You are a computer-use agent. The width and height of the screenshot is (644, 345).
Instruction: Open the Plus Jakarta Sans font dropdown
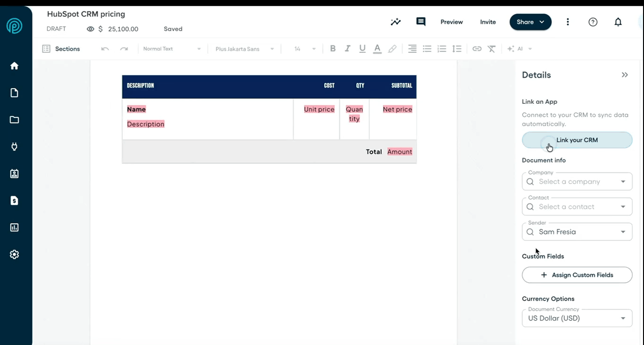(x=245, y=49)
